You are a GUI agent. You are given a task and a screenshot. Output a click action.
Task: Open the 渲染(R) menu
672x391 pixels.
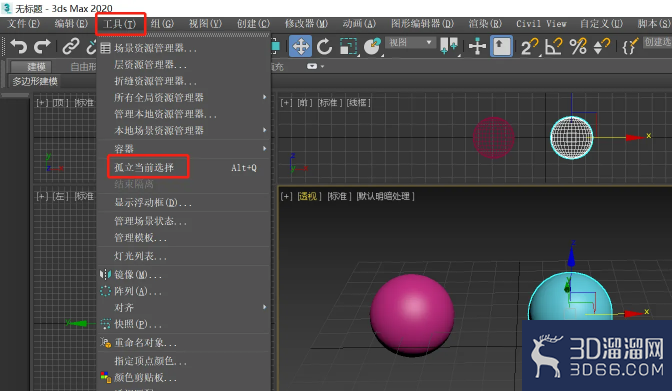[485, 24]
